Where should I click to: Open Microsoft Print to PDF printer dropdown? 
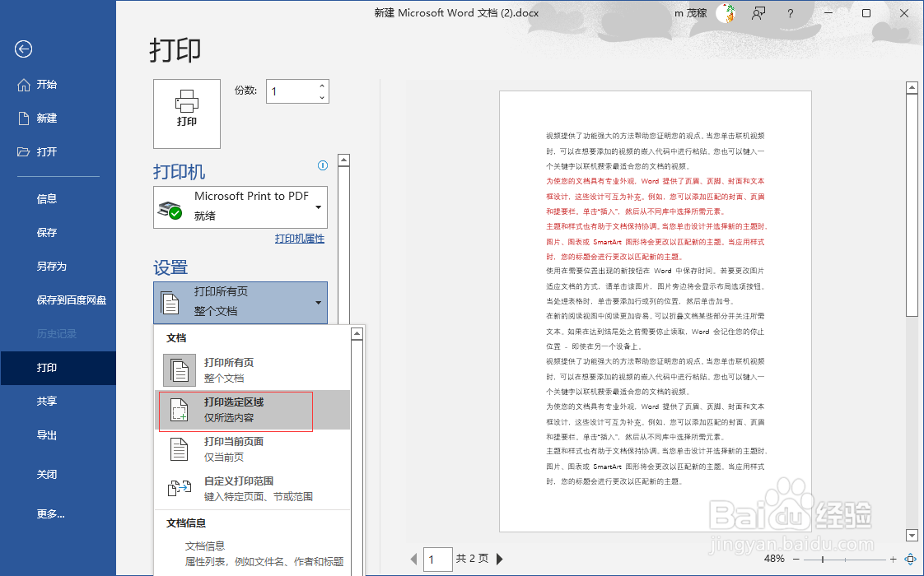[240, 207]
